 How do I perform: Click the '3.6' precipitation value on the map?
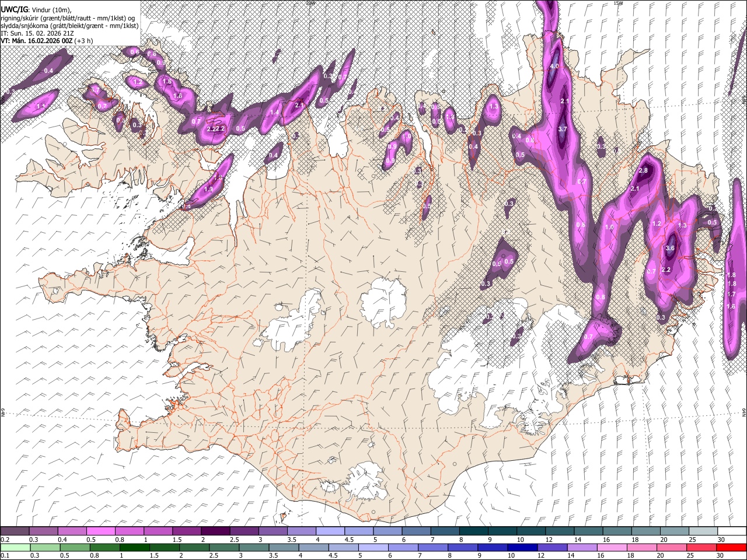[670, 249]
